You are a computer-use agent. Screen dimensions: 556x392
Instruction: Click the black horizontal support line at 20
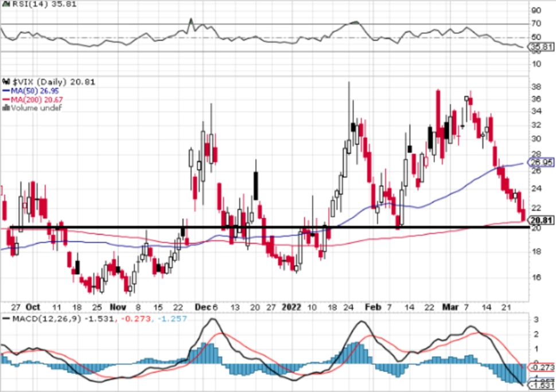(x=270, y=227)
